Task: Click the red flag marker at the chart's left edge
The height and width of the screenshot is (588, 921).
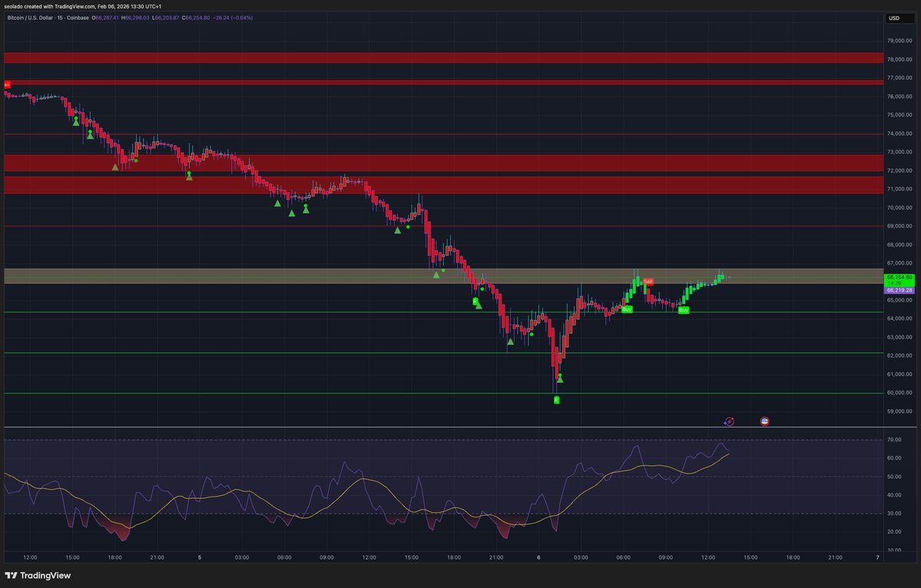Action: click(x=7, y=85)
